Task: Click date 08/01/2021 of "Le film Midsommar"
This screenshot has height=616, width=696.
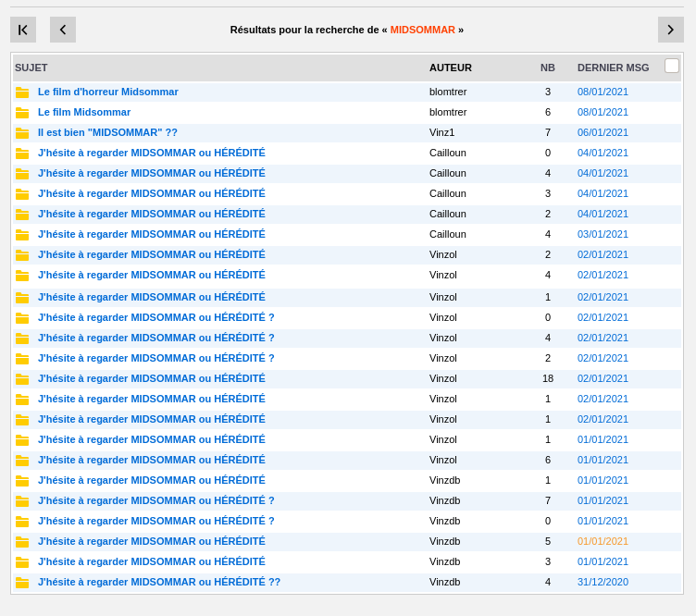Action: [x=603, y=112]
